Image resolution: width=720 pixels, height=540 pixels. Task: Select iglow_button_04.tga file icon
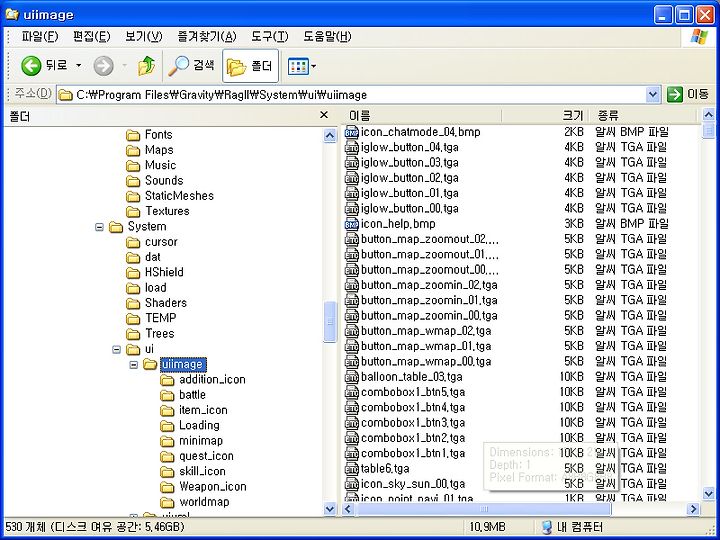click(351, 148)
